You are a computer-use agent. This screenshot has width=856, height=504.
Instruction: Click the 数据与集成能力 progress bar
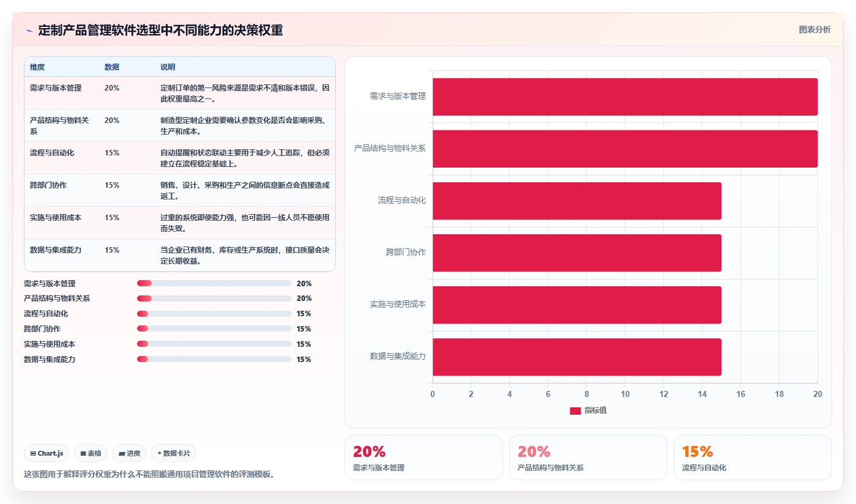click(214, 359)
